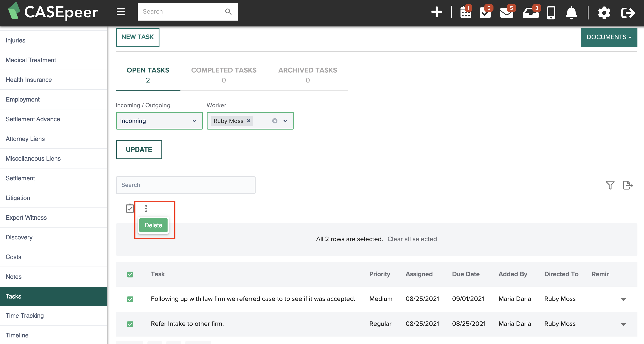This screenshot has width=644, height=344.
Task: Click inside the task search field
Action: pos(185,185)
